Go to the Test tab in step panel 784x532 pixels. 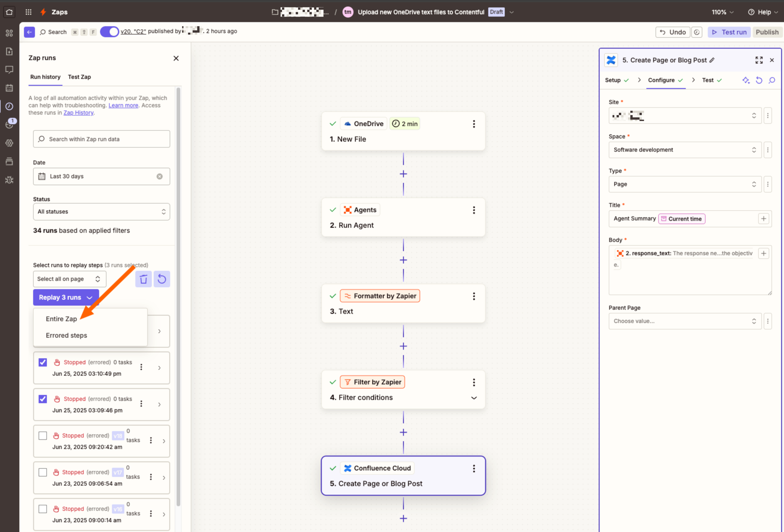click(x=712, y=80)
